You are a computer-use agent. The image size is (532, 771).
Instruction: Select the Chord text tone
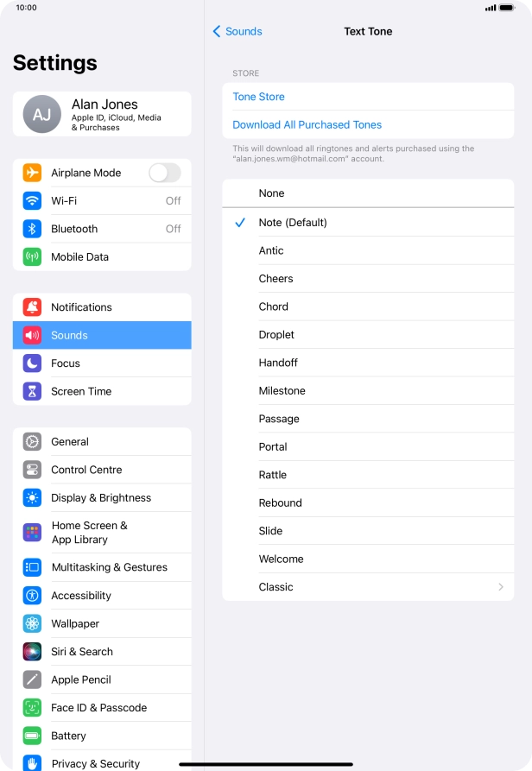coord(368,307)
